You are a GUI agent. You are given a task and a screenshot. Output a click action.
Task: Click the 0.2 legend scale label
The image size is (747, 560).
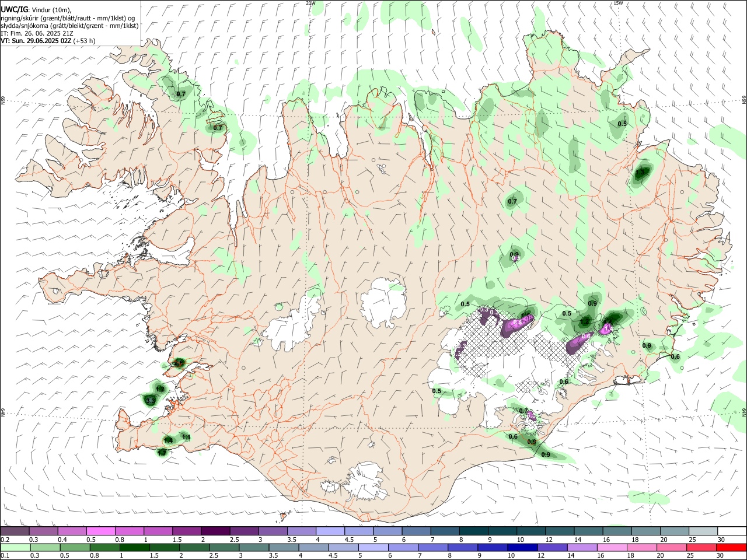pos(5,540)
